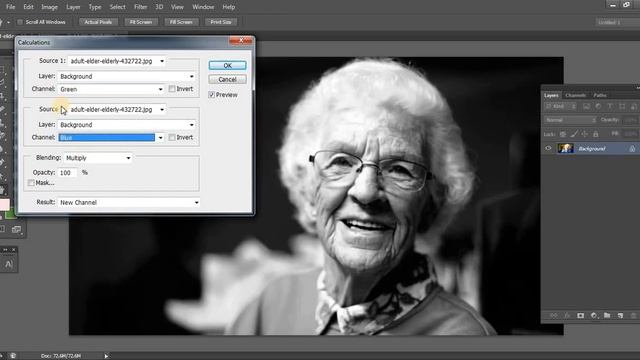Open the Normal blend mode dropdown in Layers
The width and height of the screenshot is (640, 360).
coord(570,120)
